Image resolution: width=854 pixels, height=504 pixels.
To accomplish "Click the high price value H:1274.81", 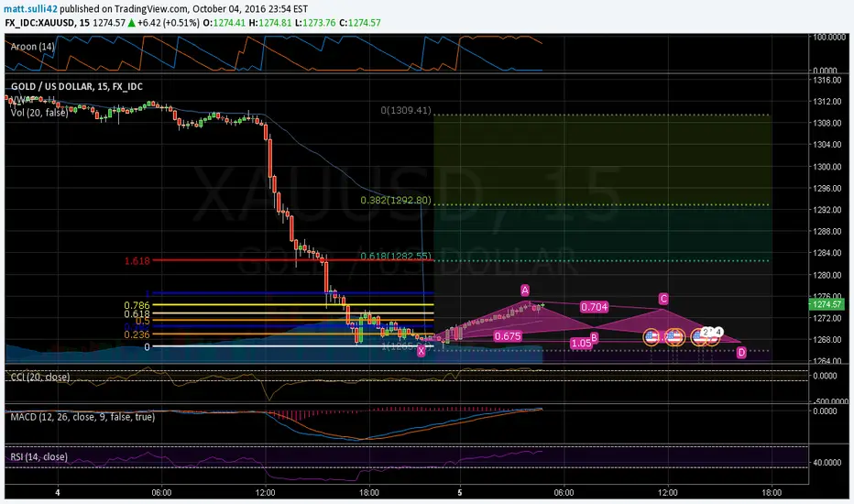I will pos(269,23).
